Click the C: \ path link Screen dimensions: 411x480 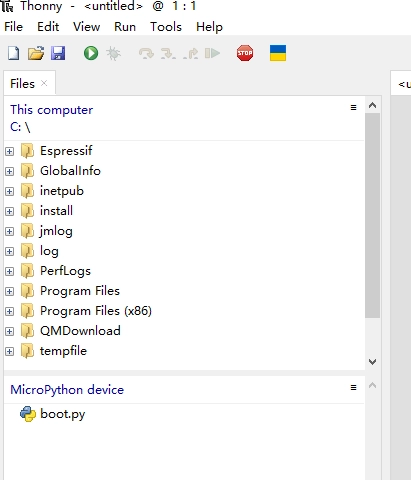click(x=20, y=127)
